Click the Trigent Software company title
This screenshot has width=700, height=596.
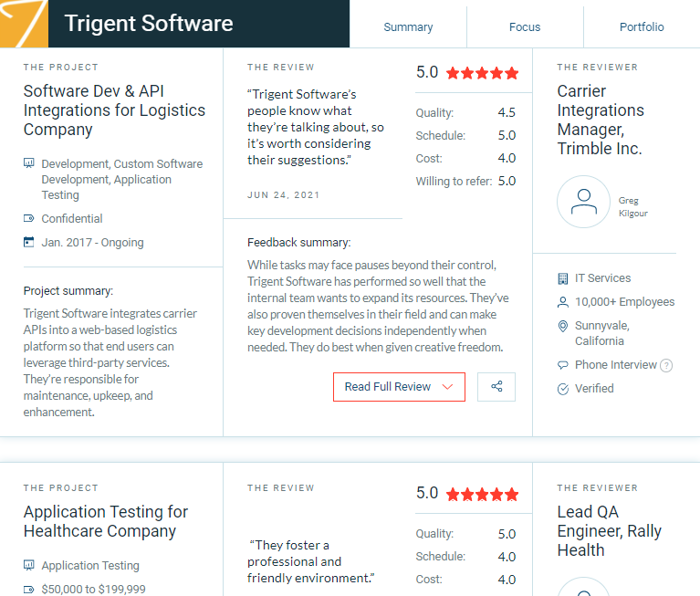pos(149,23)
